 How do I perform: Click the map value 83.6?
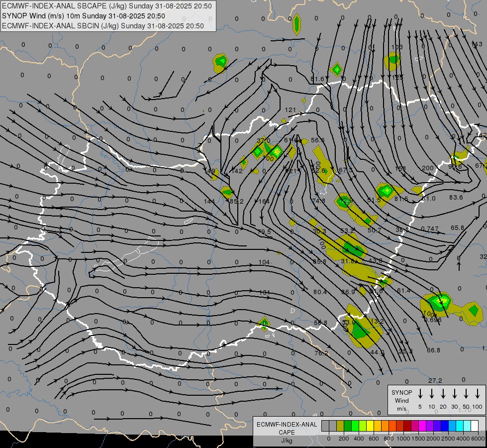coord(456,198)
